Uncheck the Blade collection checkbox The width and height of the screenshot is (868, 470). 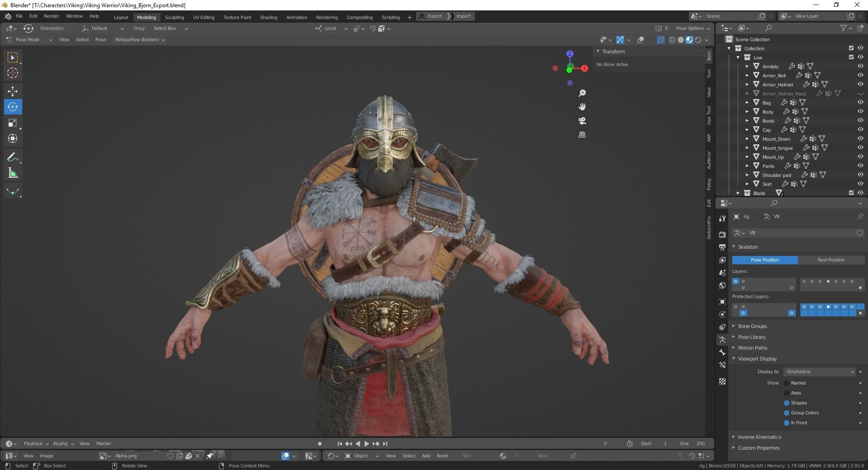click(x=851, y=193)
